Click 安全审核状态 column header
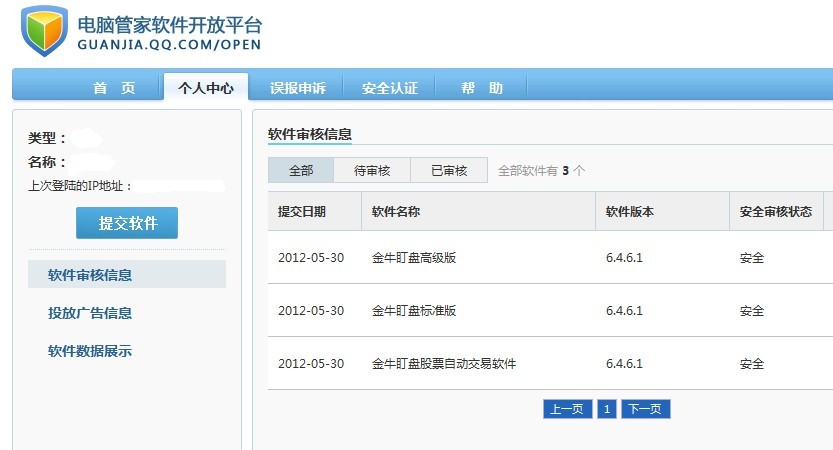833x450 pixels. click(x=776, y=211)
